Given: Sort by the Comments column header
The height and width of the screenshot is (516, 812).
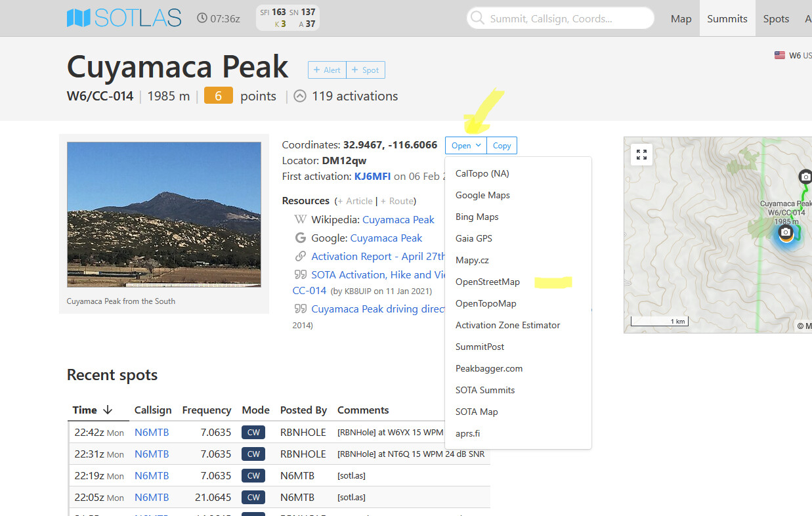Looking at the screenshot, I should (x=363, y=410).
